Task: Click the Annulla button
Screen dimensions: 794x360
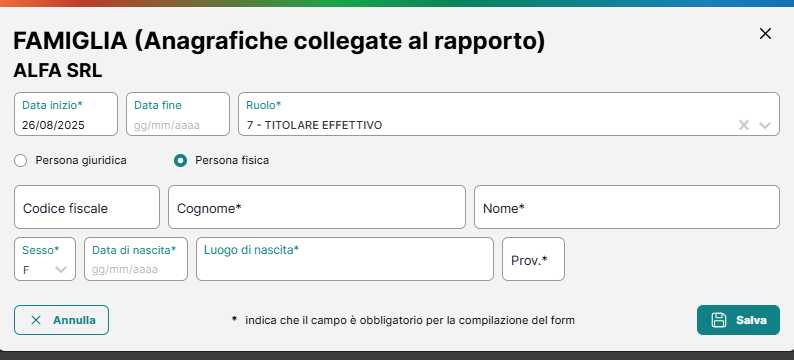Action: pos(61,320)
